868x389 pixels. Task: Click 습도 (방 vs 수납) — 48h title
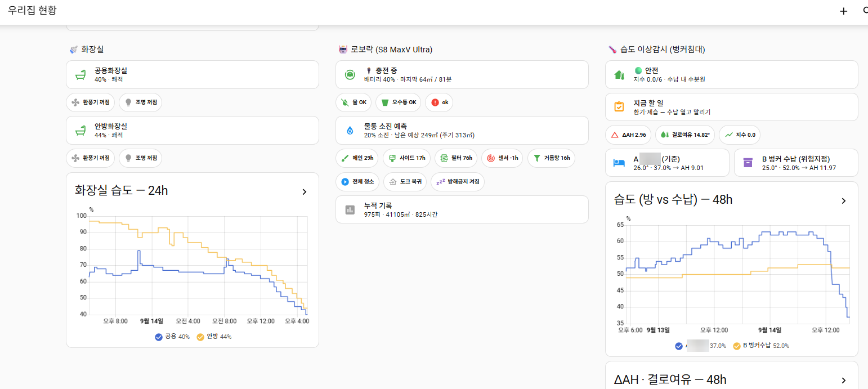[x=673, y=200]
